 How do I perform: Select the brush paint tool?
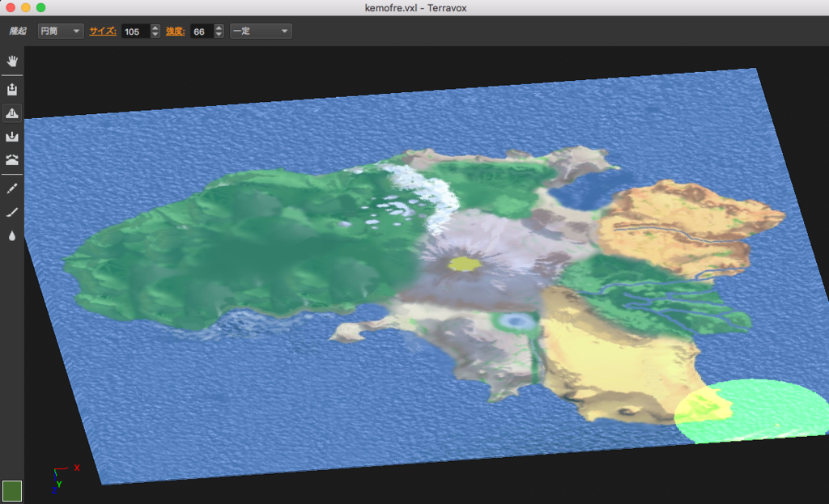click(x=12, y=212)
